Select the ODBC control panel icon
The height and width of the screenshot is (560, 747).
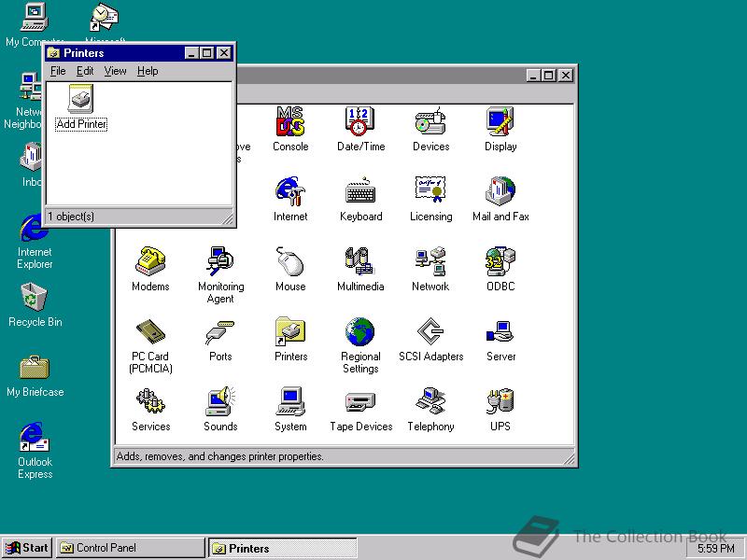(500, 261)
